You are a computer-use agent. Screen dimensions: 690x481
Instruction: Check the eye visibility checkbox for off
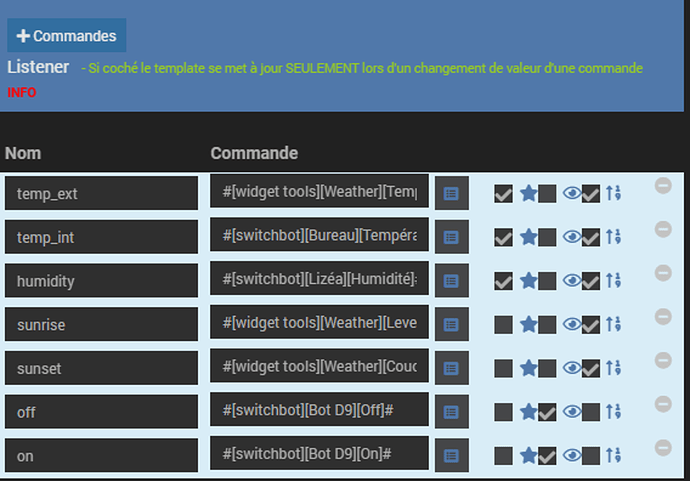(591, 412)
